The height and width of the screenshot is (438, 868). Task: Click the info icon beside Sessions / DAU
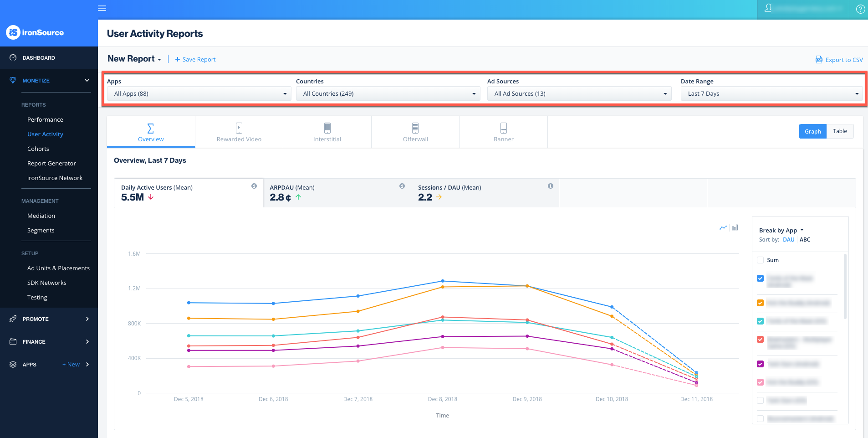click(x=550, y=186)
